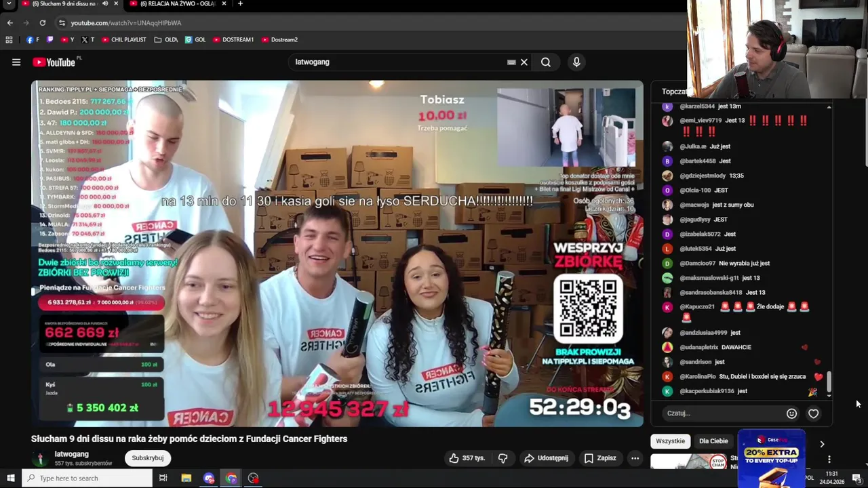Click the video title Słucham 9 dni dissu
This screenshot has height=488, width=868.
(x=189, y=439)
